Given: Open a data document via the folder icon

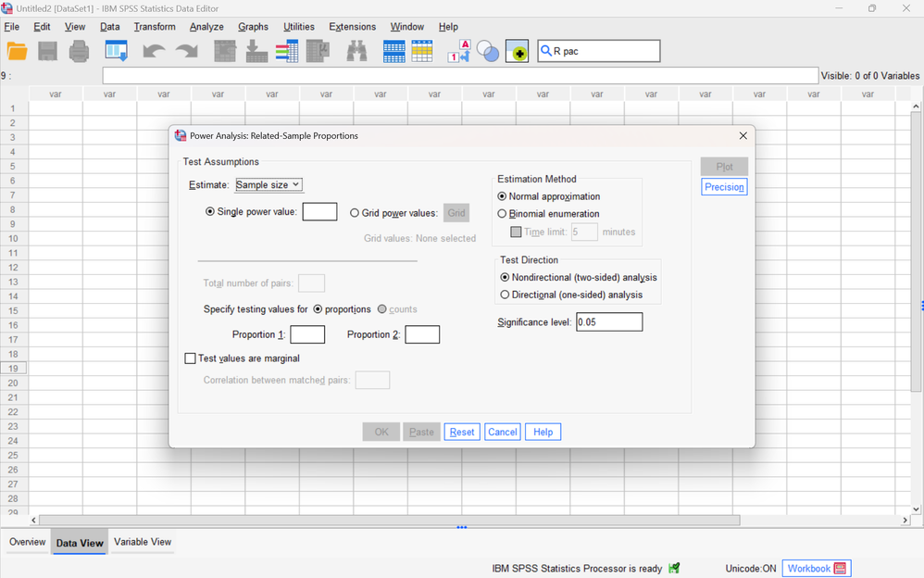Looking at the screenshot, I should [x=17, y=51].
